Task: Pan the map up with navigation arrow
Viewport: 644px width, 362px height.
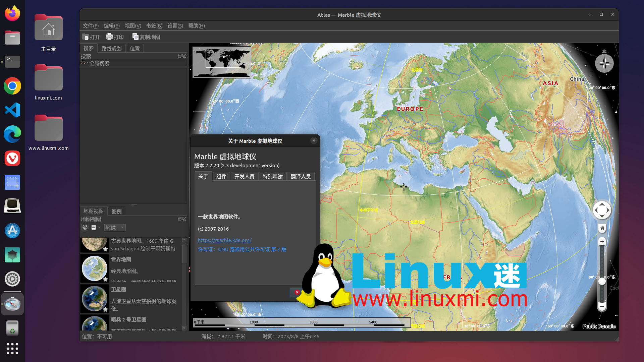Action: point(602,204)
